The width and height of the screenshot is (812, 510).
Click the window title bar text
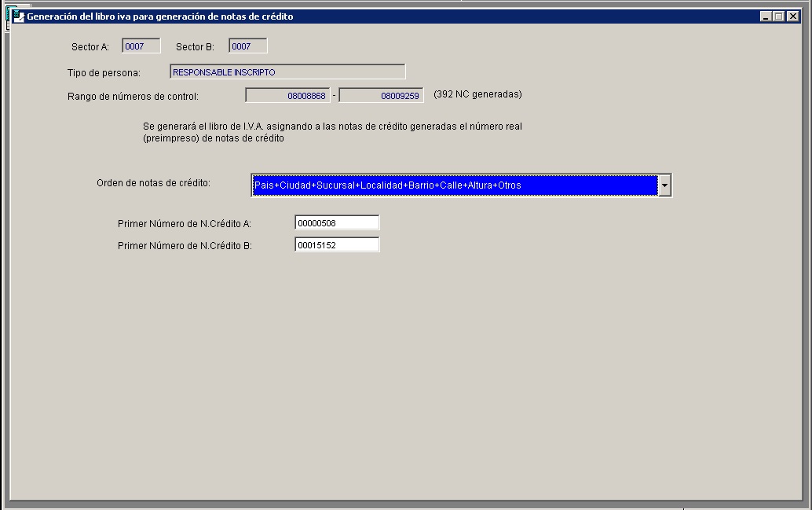[x=160, y=17]
